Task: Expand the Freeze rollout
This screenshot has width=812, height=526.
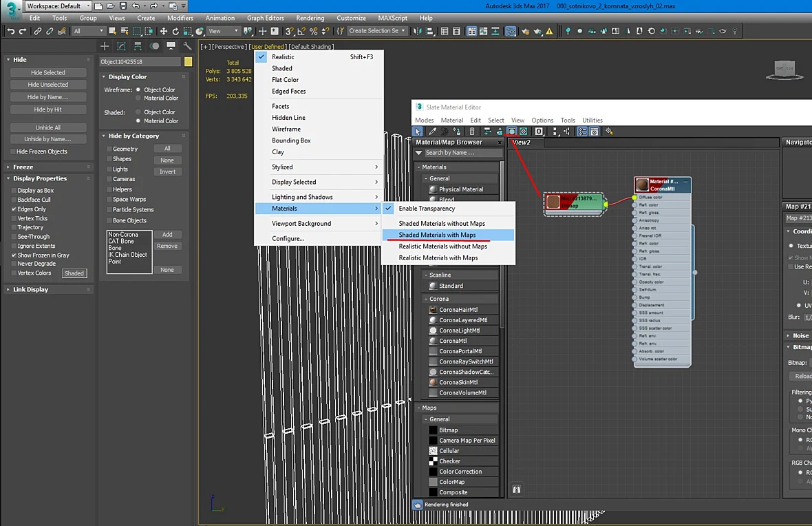Action: tap(23, 167)
